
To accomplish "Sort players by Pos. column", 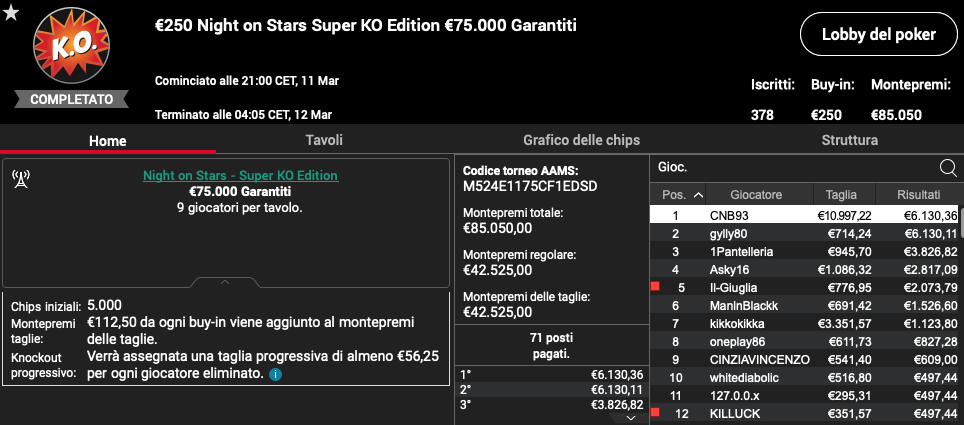I will 682,194.
